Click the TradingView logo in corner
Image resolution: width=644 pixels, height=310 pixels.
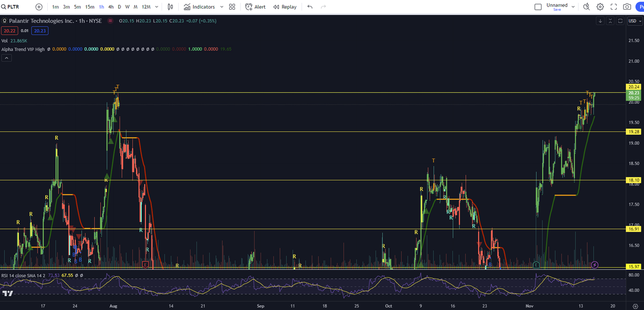(x=8, y=293)
